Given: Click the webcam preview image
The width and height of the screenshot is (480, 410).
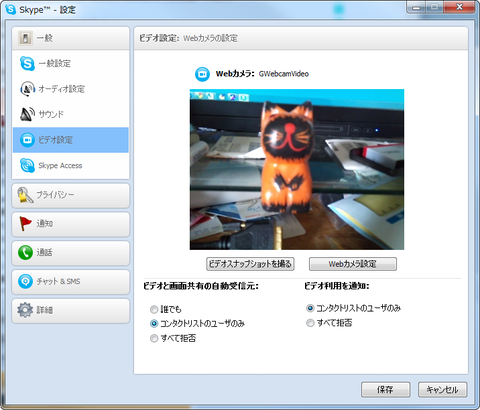Looking at the screenshot, I should pos(297,169).
